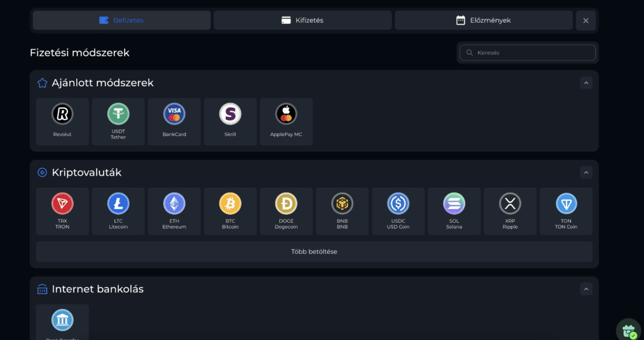This screenshot has width=644, height=340.
Task: Click the Internet bankolás section title
Action: (97, 290)
